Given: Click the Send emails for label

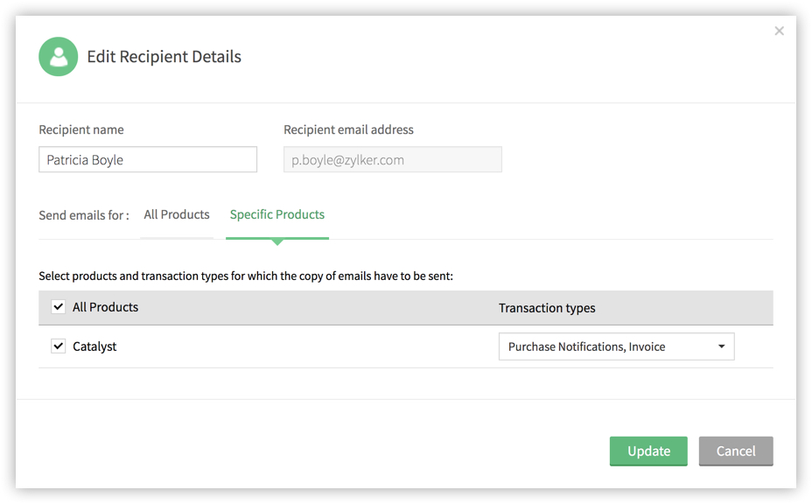Looking at the screenshot, I should click(84, 215).
